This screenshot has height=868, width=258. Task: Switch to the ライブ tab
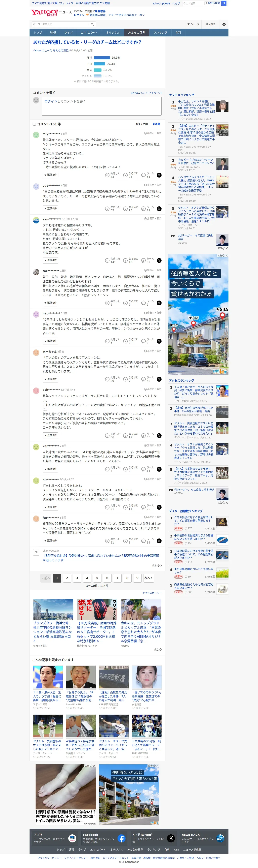click(68, 33)
